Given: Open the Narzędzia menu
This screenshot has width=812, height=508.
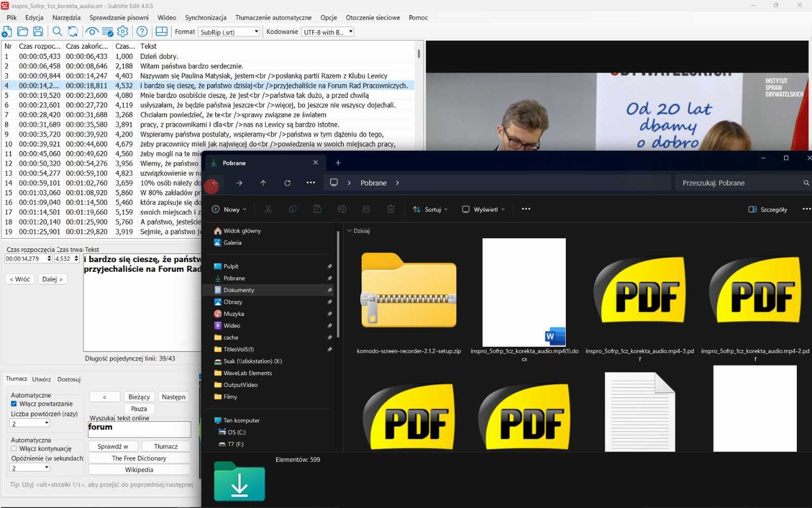Looking at the screenshot, I should point(66,17).
